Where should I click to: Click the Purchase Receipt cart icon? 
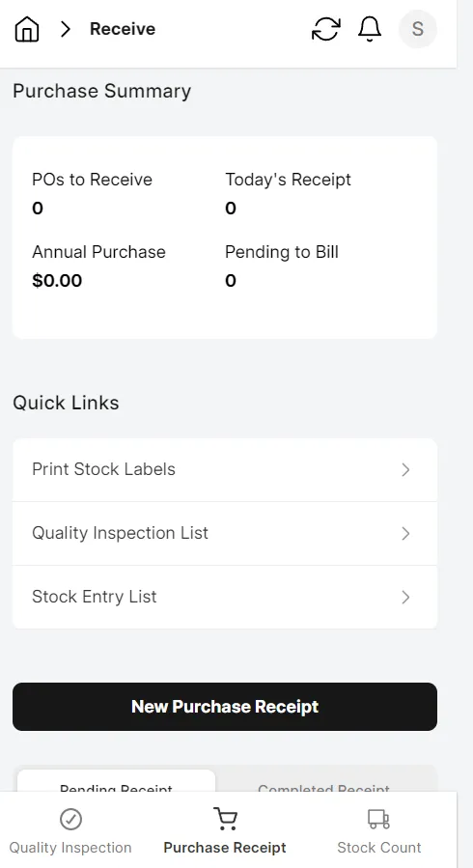pos(225,819)
